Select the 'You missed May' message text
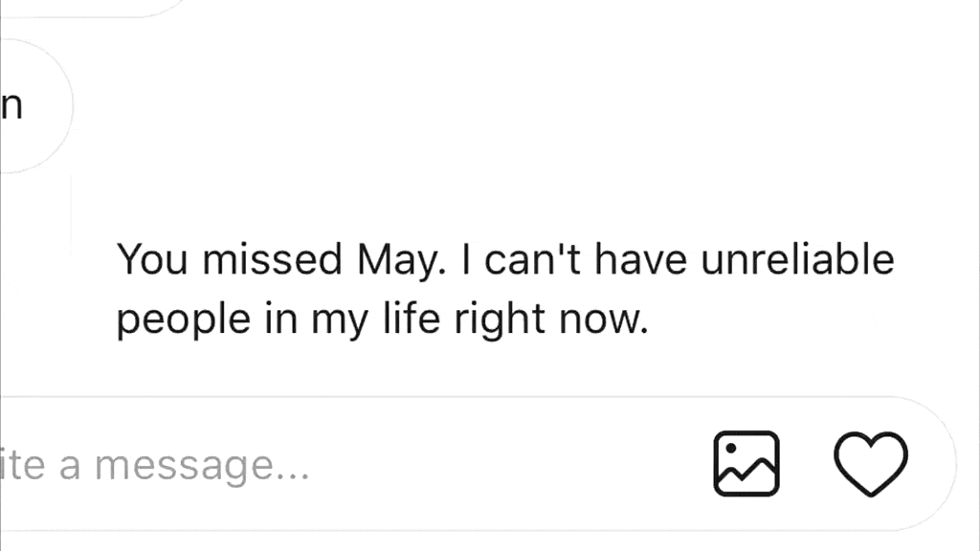 point(504,289)
